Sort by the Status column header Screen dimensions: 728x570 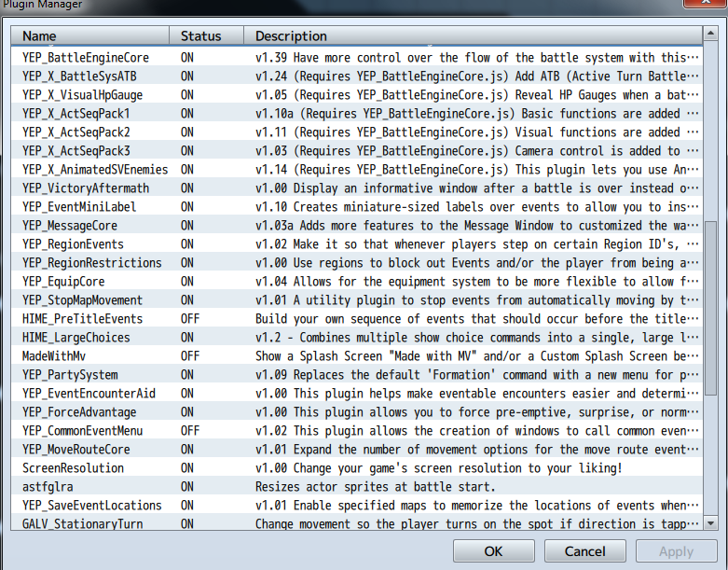tap(206, 35)
